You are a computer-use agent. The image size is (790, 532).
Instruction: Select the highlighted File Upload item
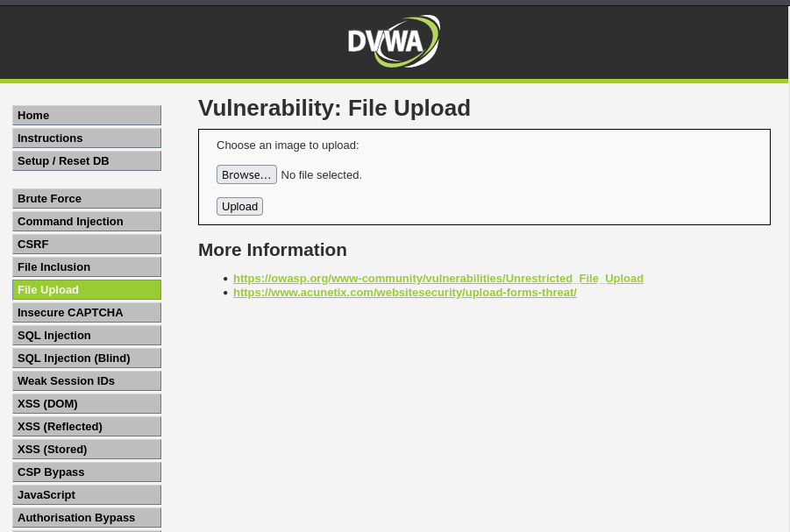(86, 290)
